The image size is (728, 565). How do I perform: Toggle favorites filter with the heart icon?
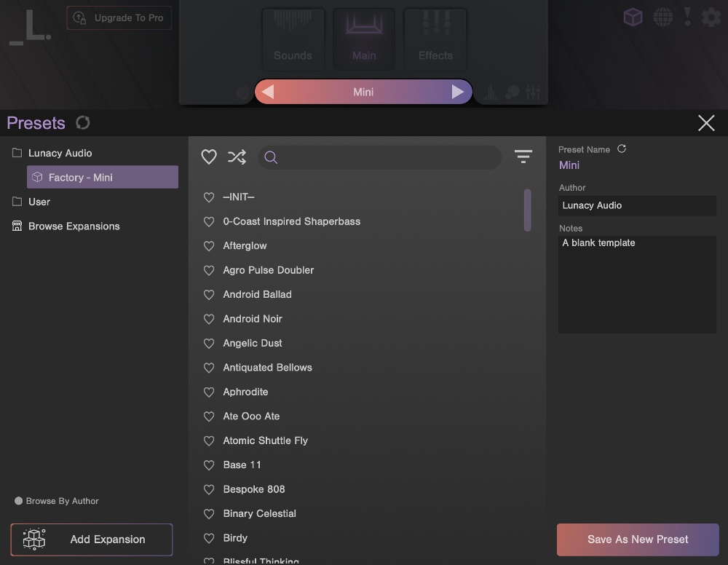[209, 157]
